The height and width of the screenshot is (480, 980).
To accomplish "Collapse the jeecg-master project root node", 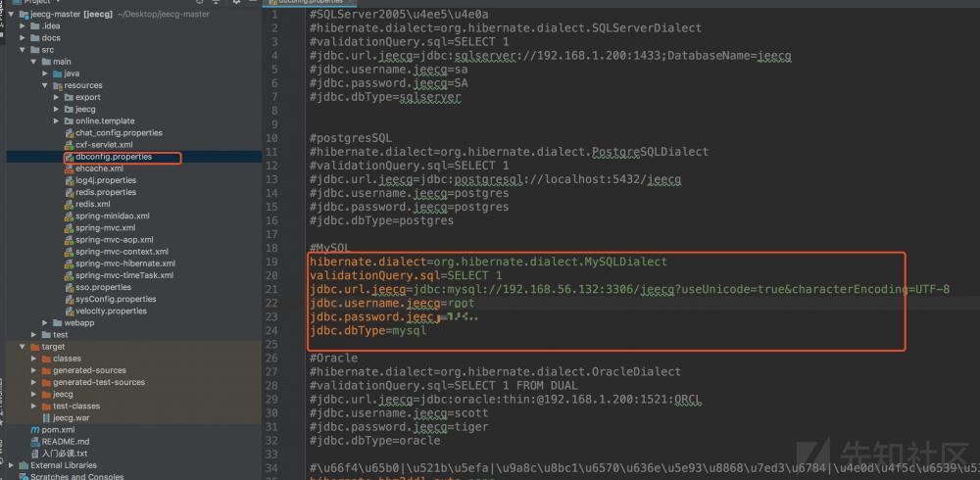I will (12, 14).
